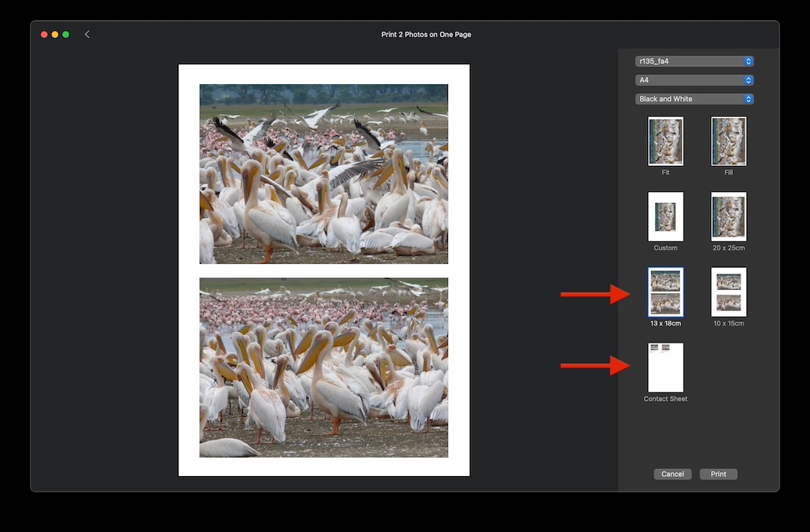Click the window title 'Print 2 Photos on One Page'
Viewport: 810px width, 532px height.
click(x=426, y=35)
